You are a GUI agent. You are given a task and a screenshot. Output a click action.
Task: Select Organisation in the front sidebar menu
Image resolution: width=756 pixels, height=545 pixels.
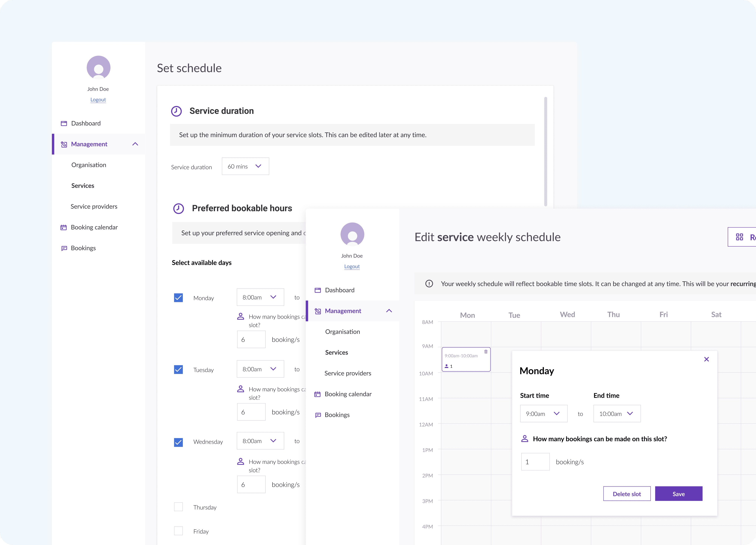[342, 332]
